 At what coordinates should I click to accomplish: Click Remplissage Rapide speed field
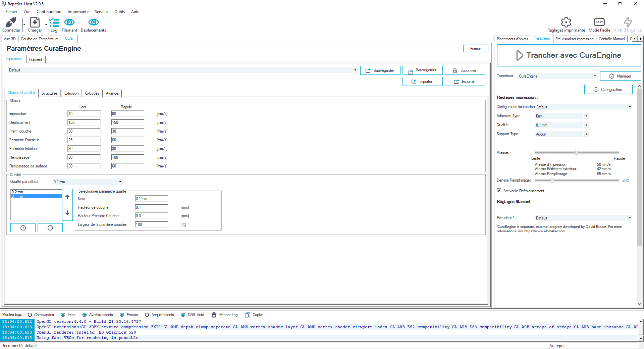[127, 157]
